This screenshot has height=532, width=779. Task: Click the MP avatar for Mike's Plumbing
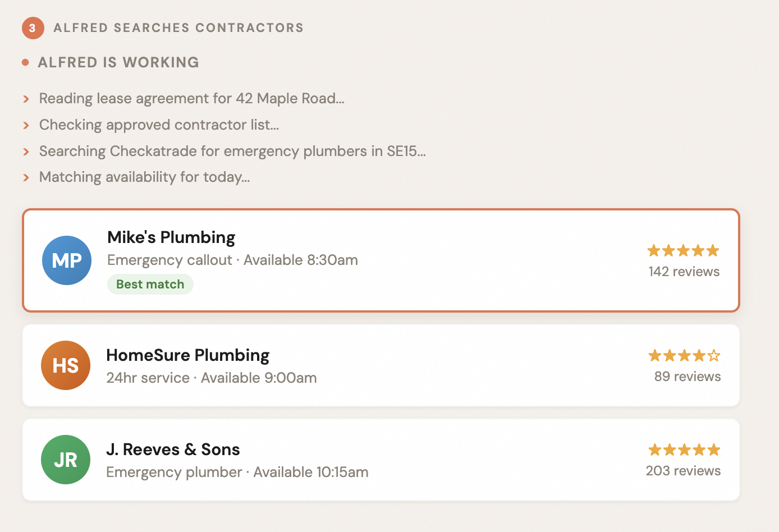(x=67, y=260)
